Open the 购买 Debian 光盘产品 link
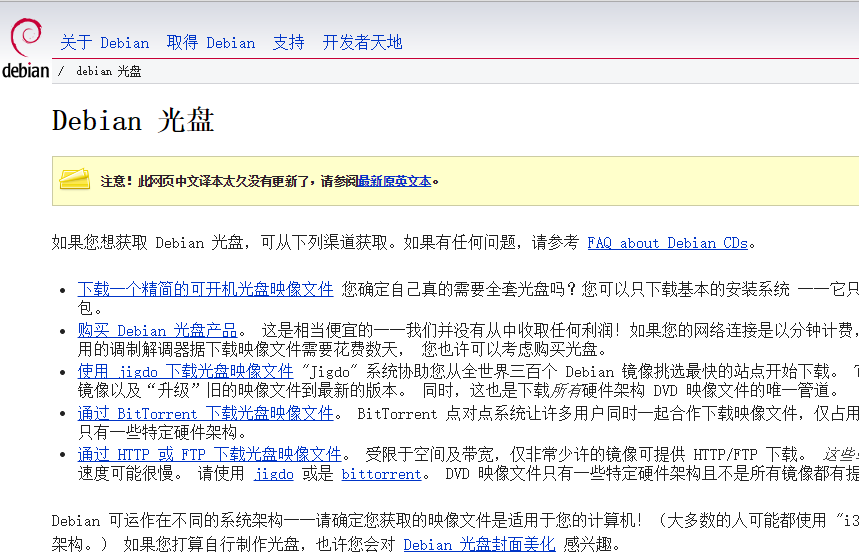This screenshot has width=859, height=558. click(157, 330)
